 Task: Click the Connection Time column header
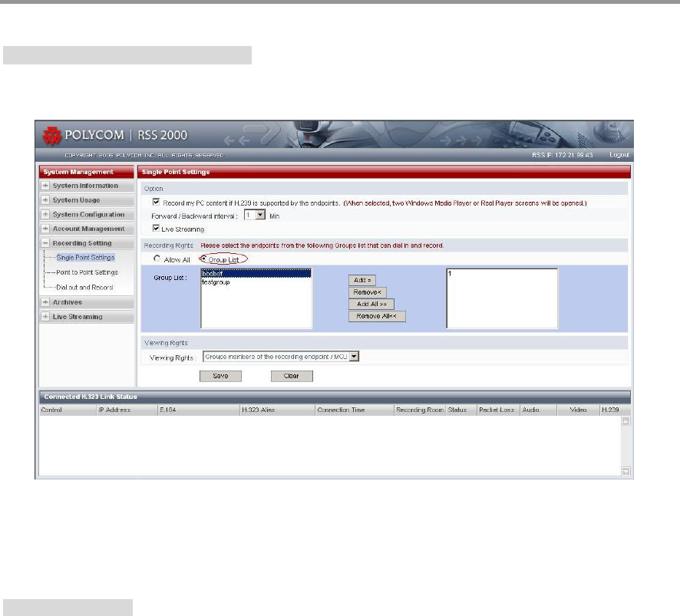[x=355, y=410]
